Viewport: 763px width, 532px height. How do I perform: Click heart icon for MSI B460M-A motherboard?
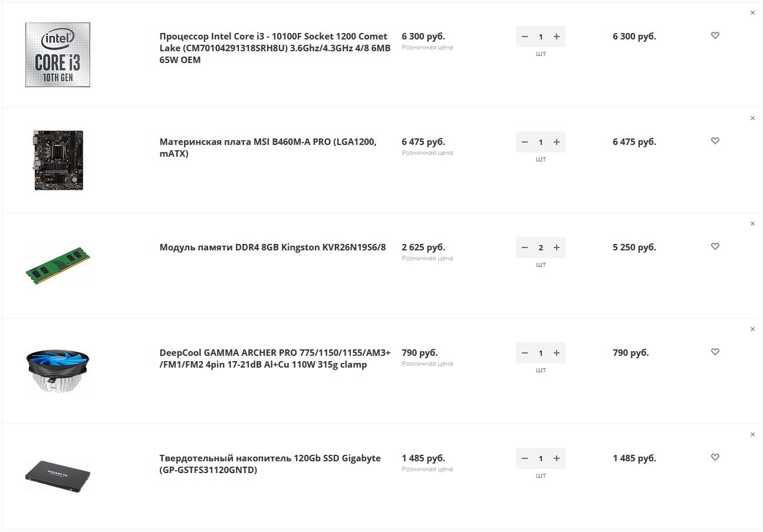point(715,141)
